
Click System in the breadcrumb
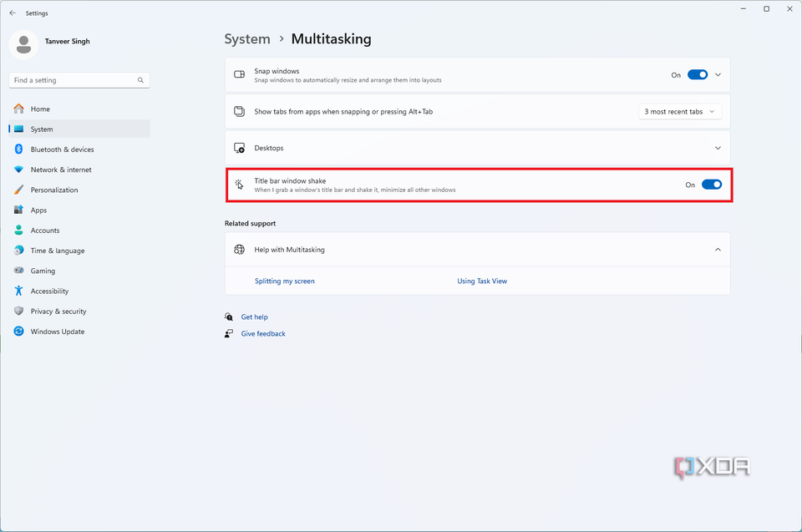tap(247, 38)
